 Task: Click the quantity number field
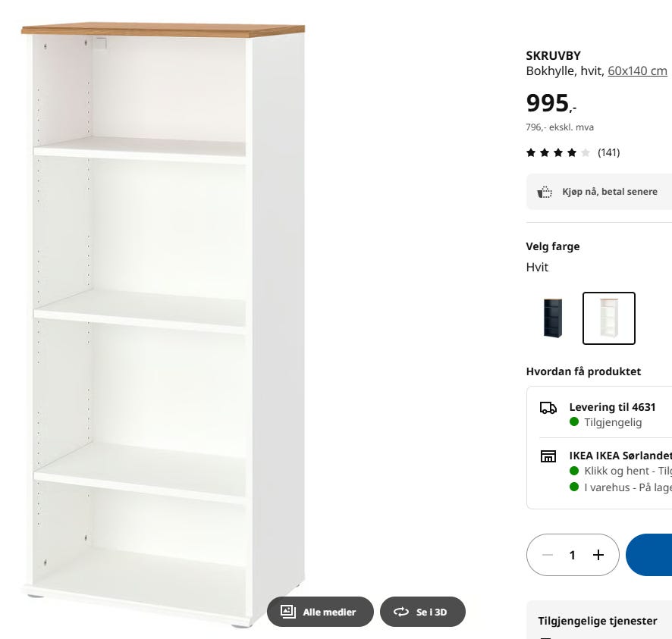click(572, 555)
